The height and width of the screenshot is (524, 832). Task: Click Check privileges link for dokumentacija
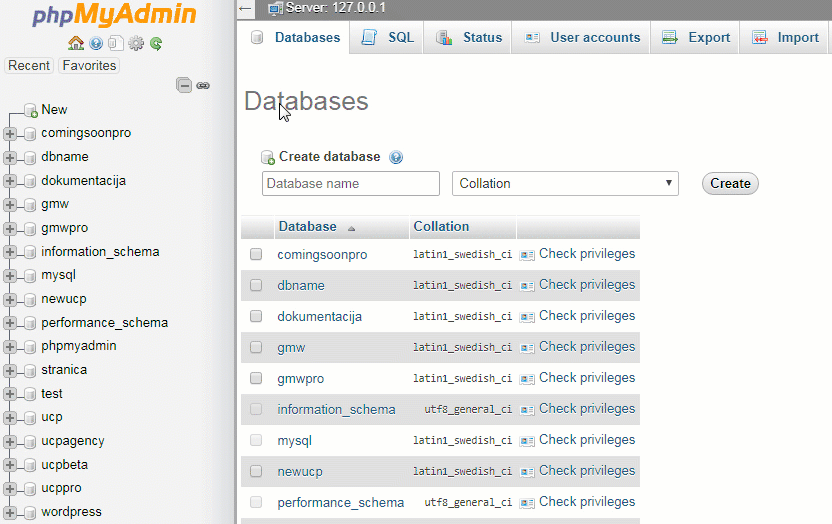586,316
